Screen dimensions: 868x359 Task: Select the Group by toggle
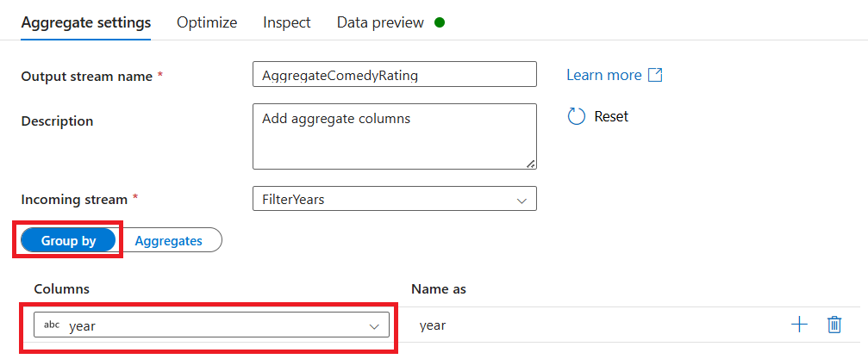click(68, 241)
